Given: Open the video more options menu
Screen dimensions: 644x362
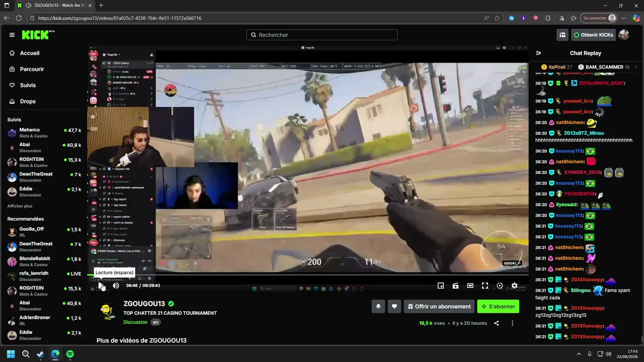Looking at the screenshot, I should (x=512, y=323).
